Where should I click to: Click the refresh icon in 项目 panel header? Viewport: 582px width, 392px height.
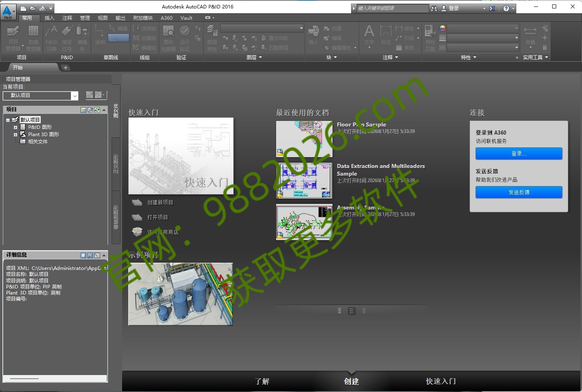(x=97, y=110)
